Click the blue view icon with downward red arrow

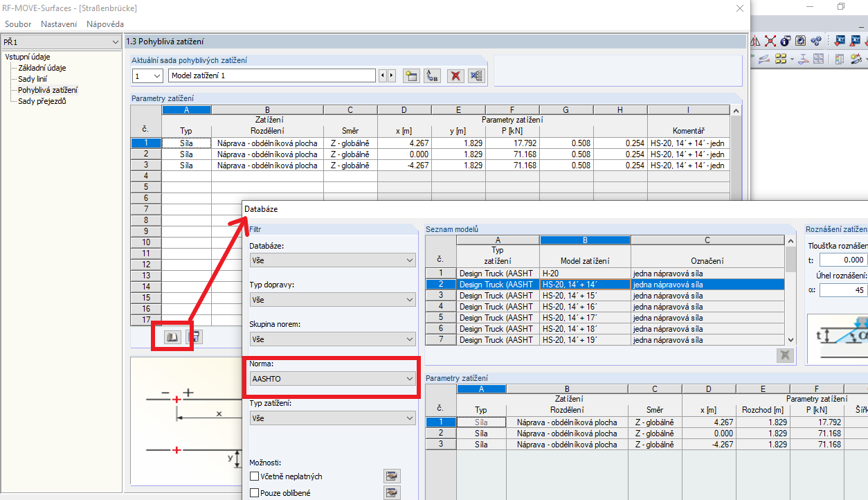point(840,41)
